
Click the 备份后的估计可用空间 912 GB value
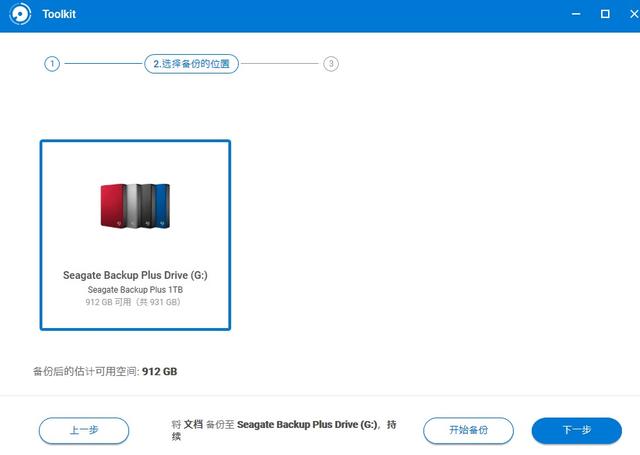pyautogui.click(x=160, y=371)
